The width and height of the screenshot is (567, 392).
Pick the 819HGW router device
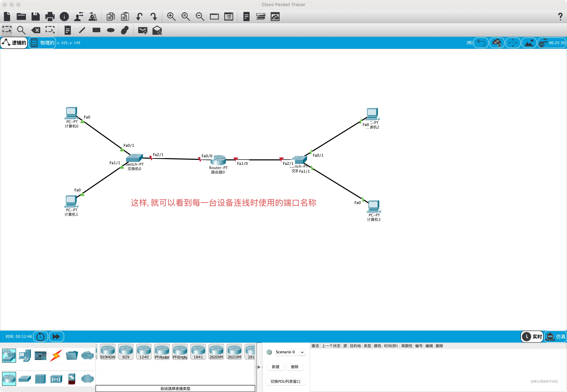[x=108, y=352]
